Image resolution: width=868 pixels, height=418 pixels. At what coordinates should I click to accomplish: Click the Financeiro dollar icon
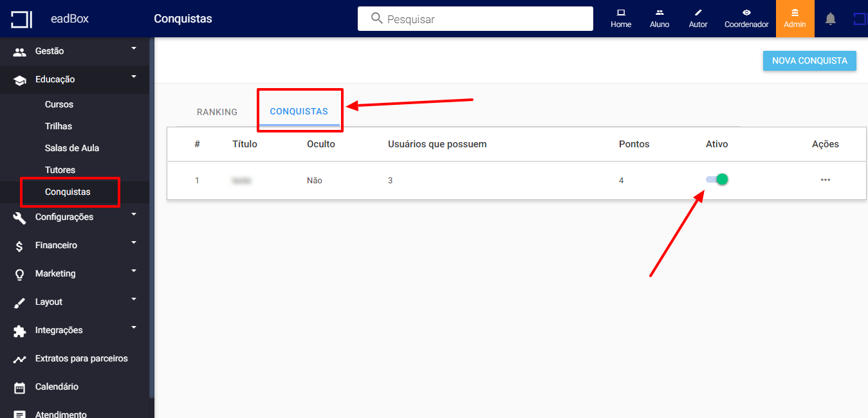pos(20,246)
